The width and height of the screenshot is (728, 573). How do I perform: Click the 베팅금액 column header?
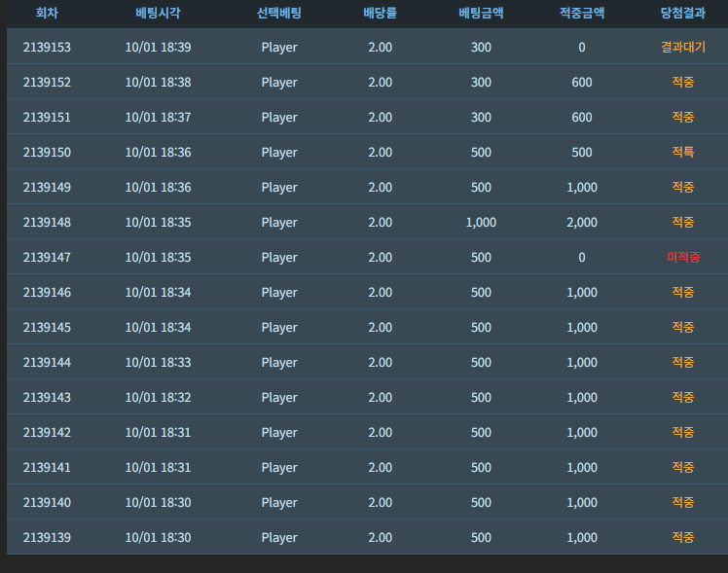point(481,13)
